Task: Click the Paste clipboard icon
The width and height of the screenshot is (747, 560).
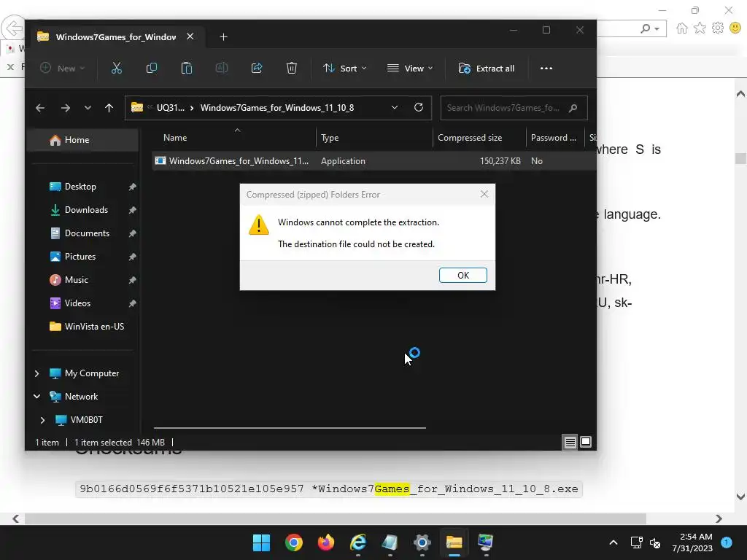Action: click(x=186, y=68)
